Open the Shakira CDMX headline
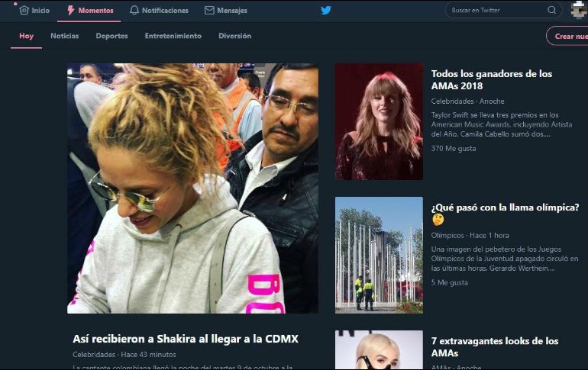This screenshot has height=370, width=588. 186,339
